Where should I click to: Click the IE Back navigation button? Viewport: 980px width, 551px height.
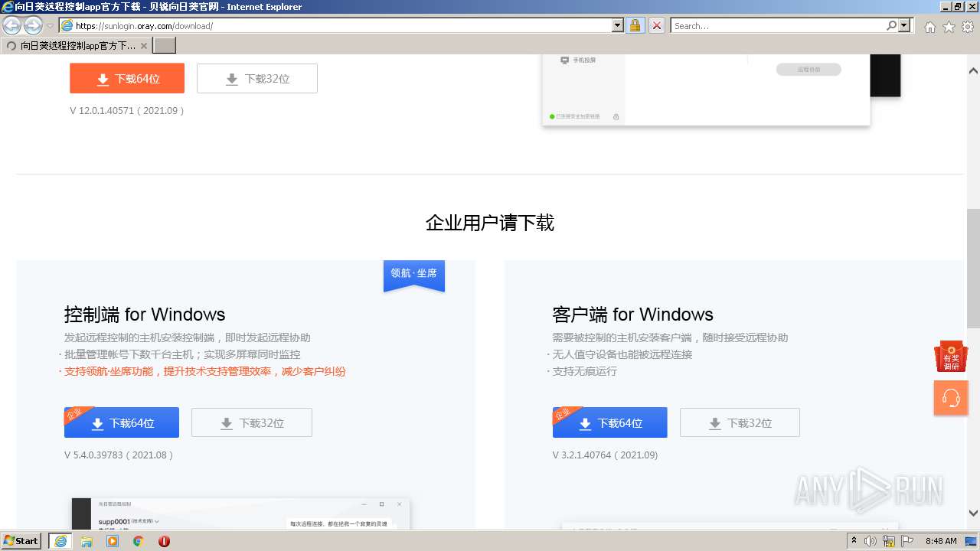(x=11, y=25)
